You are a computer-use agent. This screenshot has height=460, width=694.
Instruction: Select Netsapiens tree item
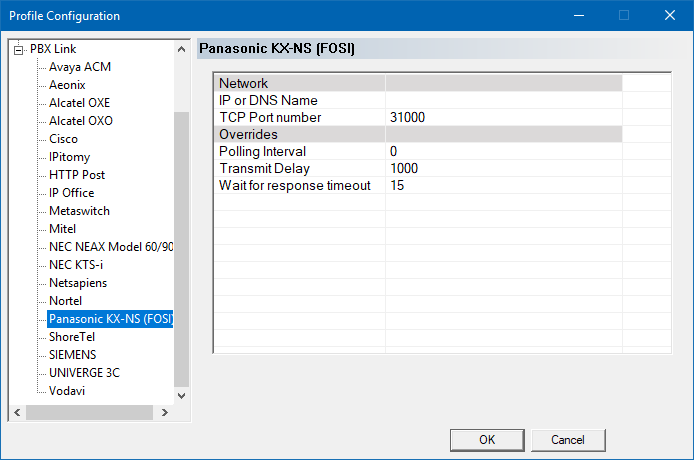point(78,283)
